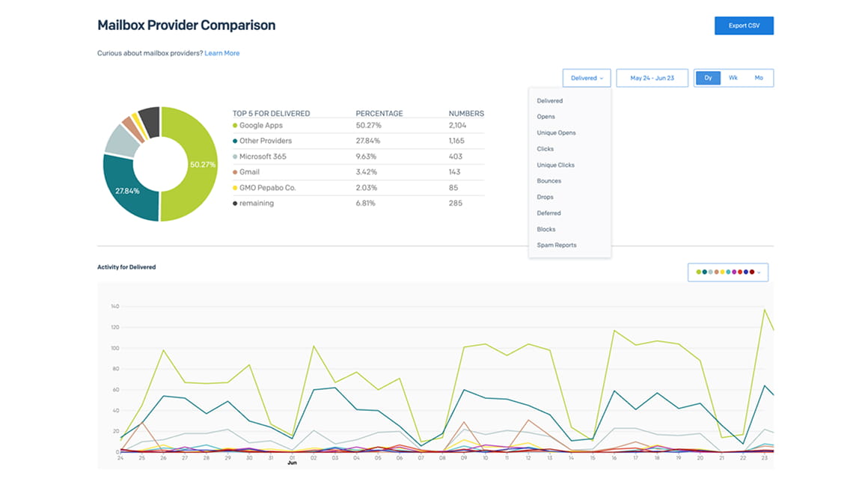Choose Spam Reports in the dropdown list
Viewport: 868px width, 479px height.
point(556,245)
